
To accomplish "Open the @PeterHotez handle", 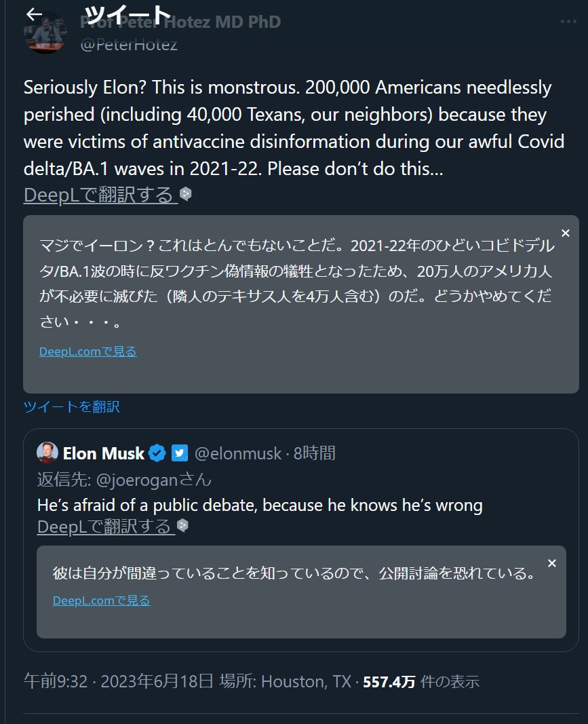I will click(x=129, y=45).
